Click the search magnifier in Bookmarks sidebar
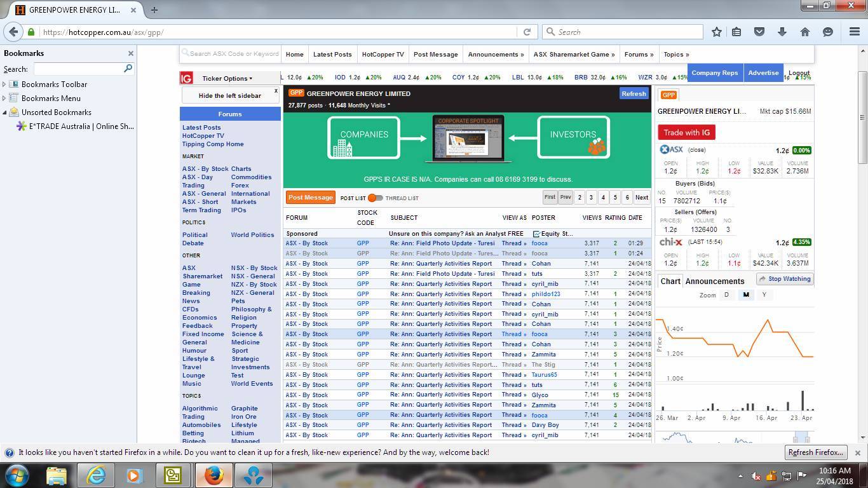The height and width of the screenshot is (488, 868). pyautogui.click(x=128, y=68)
